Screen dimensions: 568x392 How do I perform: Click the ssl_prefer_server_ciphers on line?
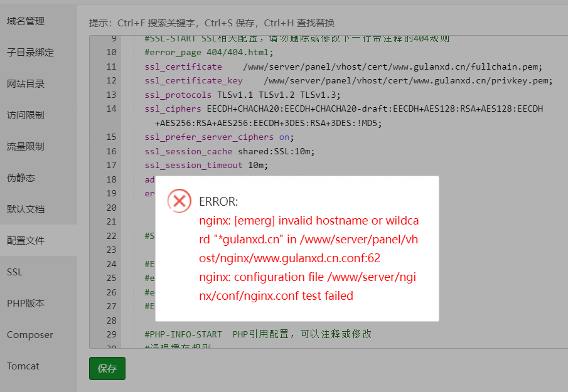[x=219, y=137]
